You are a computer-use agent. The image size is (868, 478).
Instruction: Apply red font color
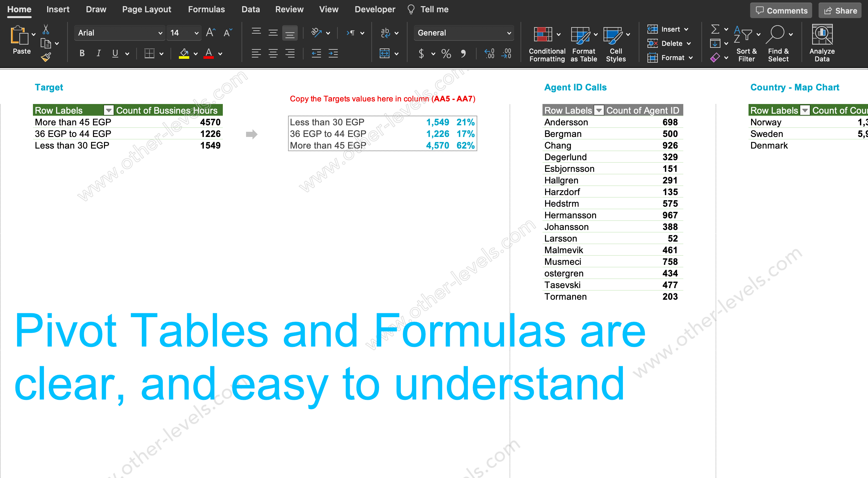[209, 53]
